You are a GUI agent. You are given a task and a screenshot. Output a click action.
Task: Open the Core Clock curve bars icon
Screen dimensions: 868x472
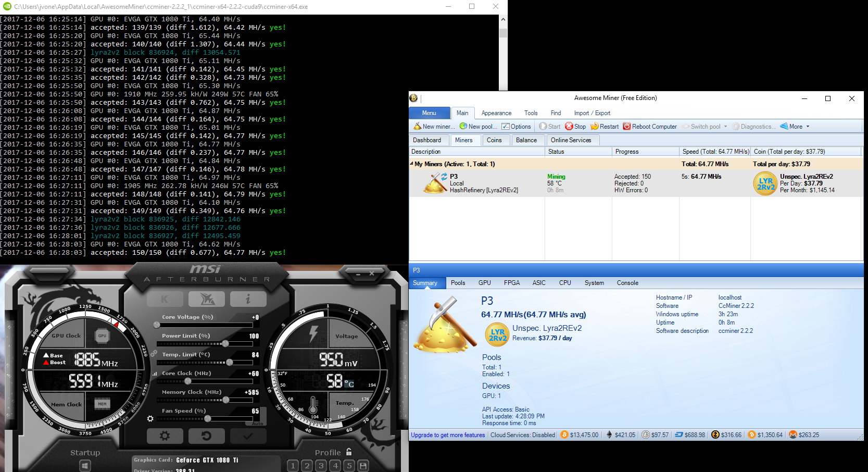155,374
